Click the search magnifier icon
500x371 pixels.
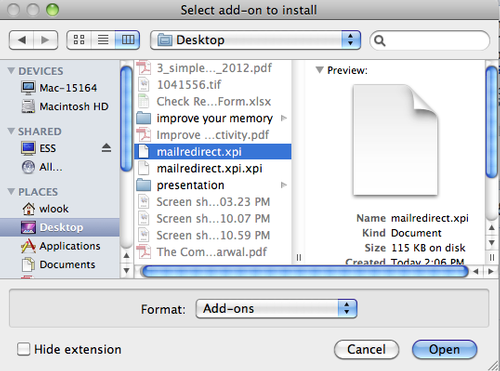click(380, 41)
